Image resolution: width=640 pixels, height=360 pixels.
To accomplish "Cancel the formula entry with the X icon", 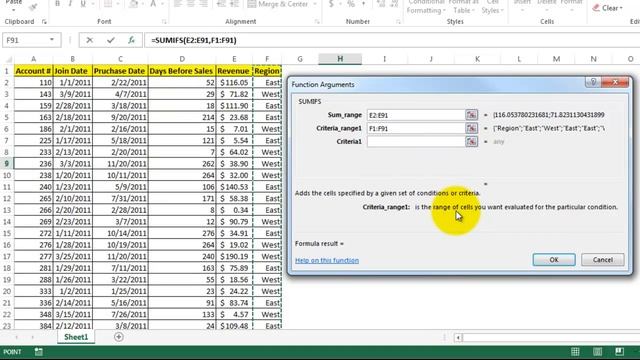I will tap(89, 40).
